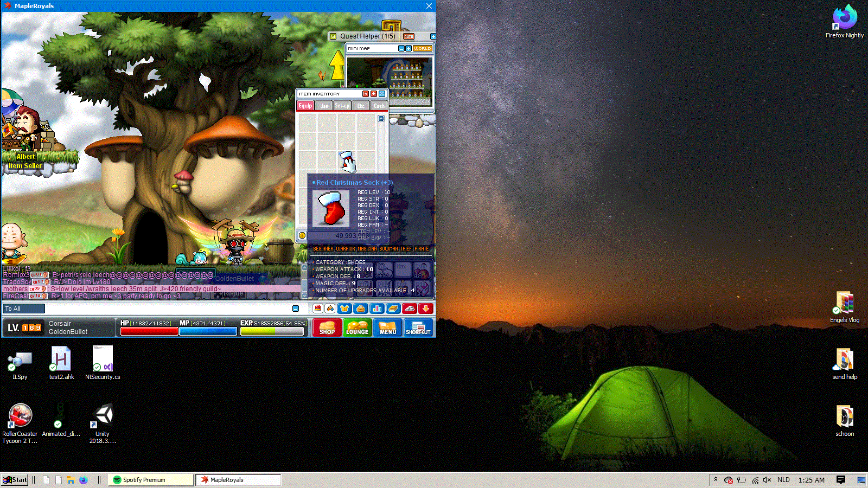Viewport: 868px width, 488px height.
Task: Click the chat log scrollbar up arrow
Action: [304, 268]
